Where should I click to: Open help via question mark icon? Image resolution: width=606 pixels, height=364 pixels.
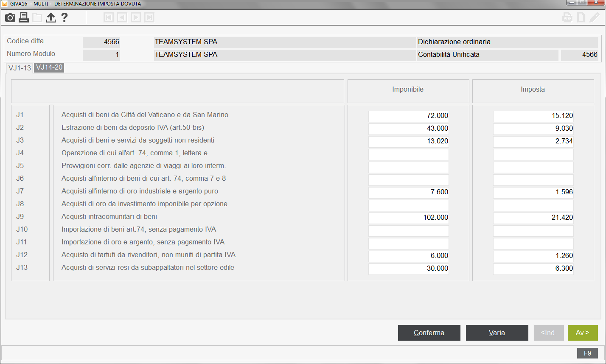pyautogui.click(x=65, y=17)
